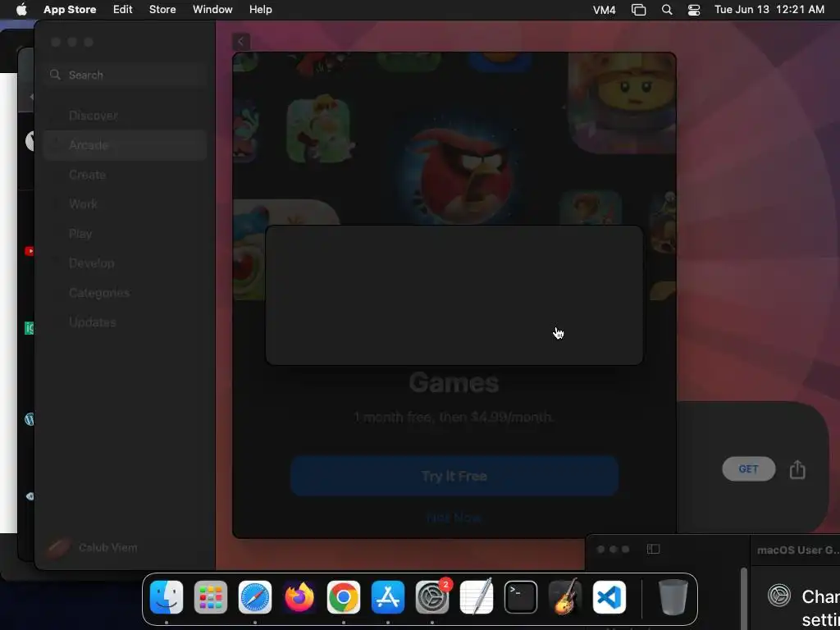This screenshot has height=630, width=840.
Task: Select Create in App Store sidebar
Action: (125, 175)
